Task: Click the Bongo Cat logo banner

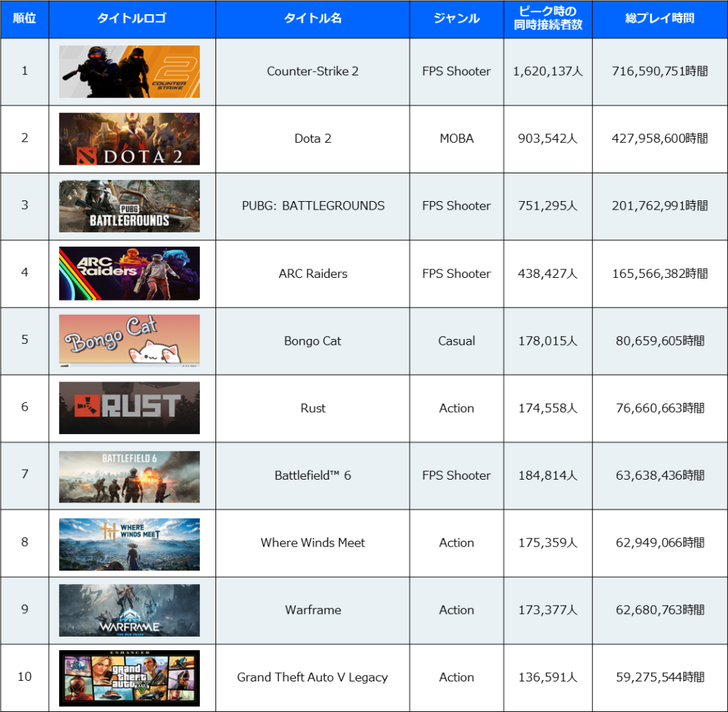Action: coord(129,341)
